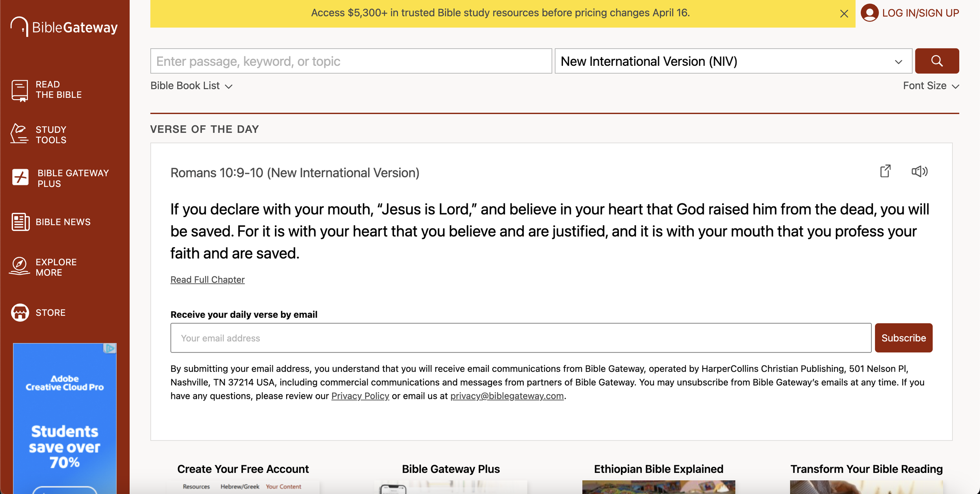The image size is (980, 494).
Task: Click the email address input field
Action: click(x=521, y=338)
